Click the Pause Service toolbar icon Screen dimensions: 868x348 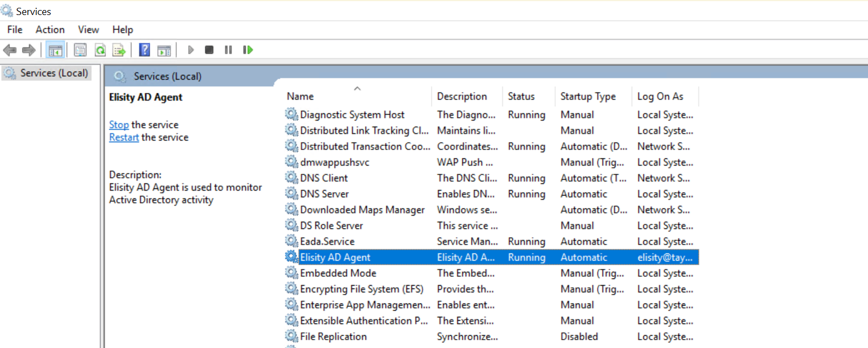click(228, 50)
